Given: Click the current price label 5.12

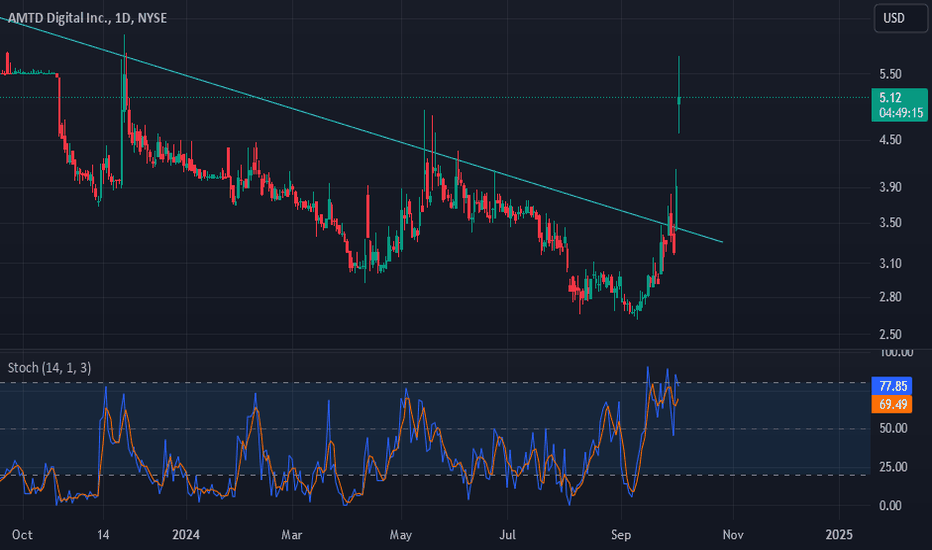Looking at the screenshot, I should click(890, 98).
